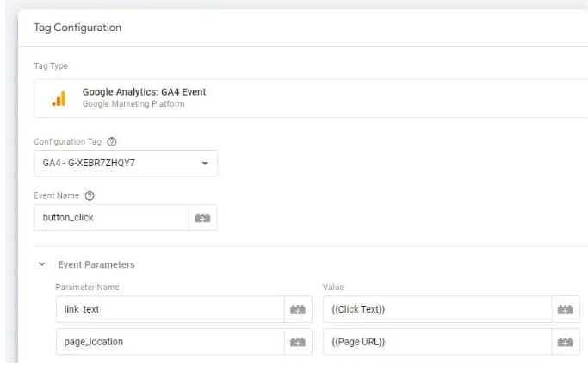This screenshot has width=588, height=372.
Task: Edit the link_text parameter name field
Action: click(x=170, y=309)
